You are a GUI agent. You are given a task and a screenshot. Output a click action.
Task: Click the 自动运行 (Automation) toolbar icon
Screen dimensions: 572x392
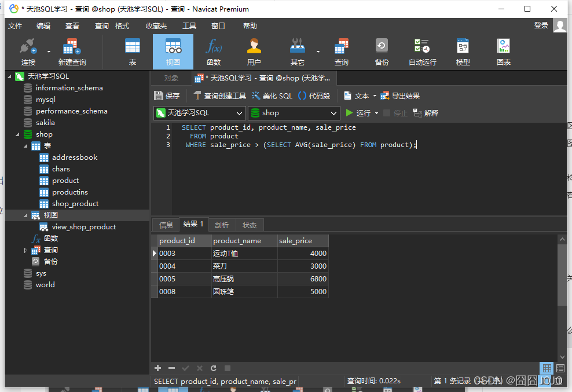pos(423,52)
